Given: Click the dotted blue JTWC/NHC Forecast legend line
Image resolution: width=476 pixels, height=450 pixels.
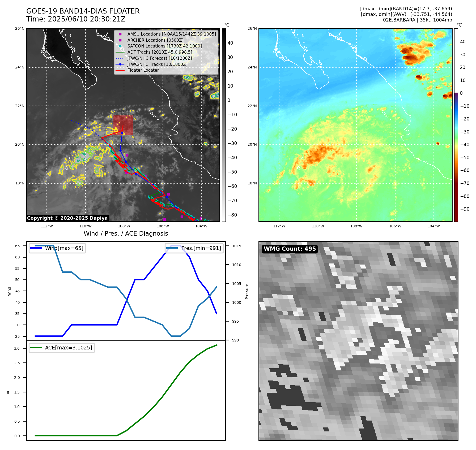Looking at the screenshot, I should 120,58.
